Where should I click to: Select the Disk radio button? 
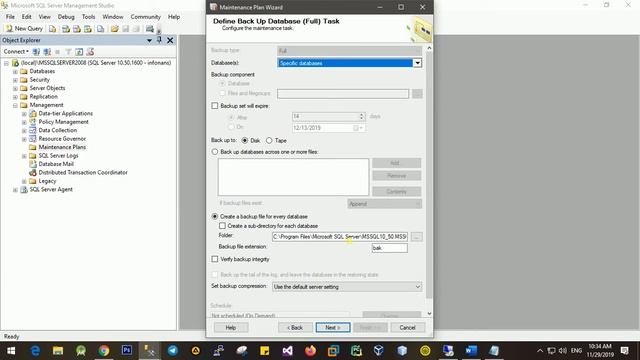[x=244, y=140]
